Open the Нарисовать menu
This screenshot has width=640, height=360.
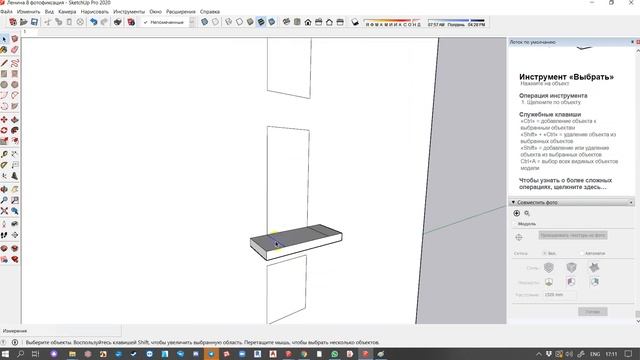pyautogui.click(x=95, y=11)
